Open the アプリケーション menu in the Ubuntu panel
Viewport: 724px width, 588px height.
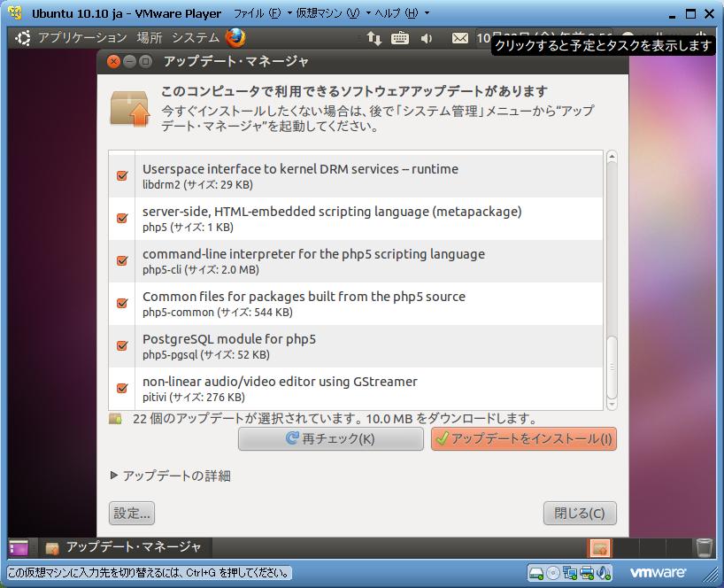pos(82,37)
